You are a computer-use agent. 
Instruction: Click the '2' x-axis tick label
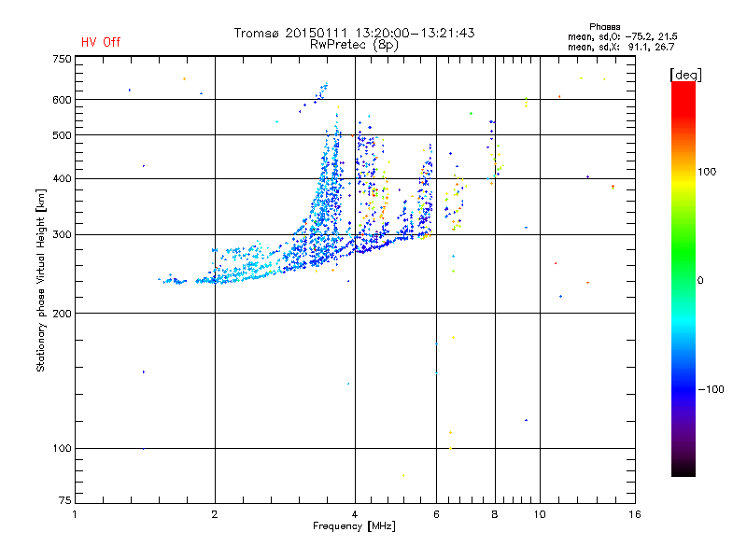215,514
